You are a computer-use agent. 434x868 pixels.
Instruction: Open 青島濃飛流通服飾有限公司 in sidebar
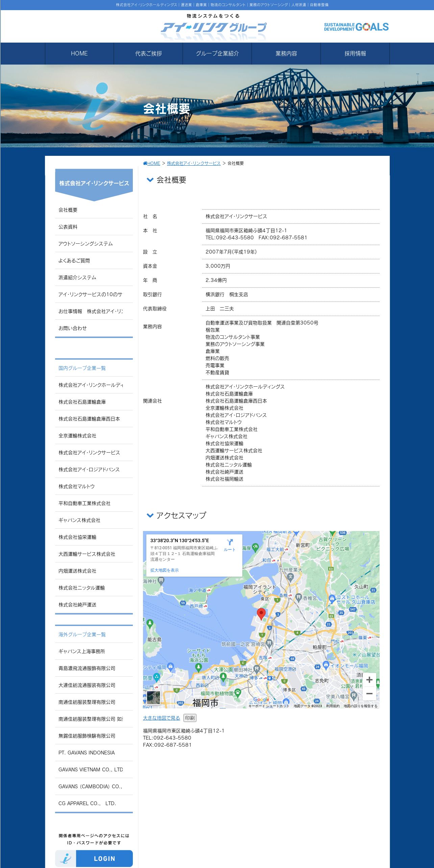(x=94, y=668)
